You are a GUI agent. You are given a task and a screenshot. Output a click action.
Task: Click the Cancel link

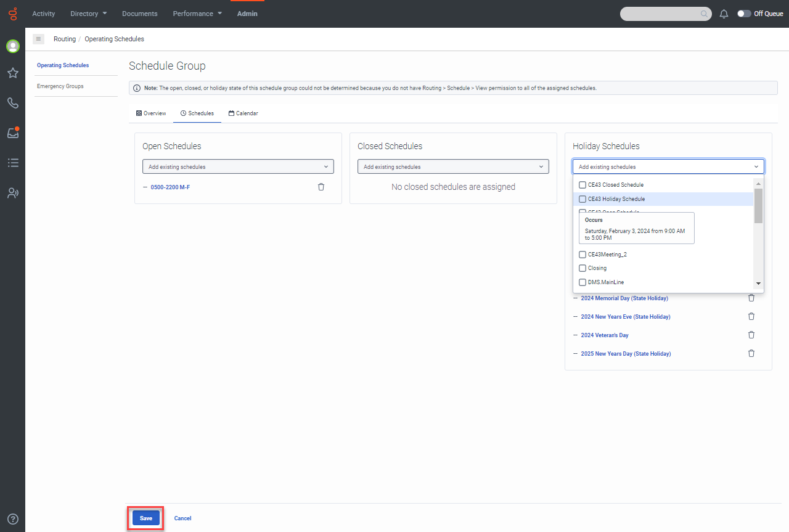(x=182, y=518)
